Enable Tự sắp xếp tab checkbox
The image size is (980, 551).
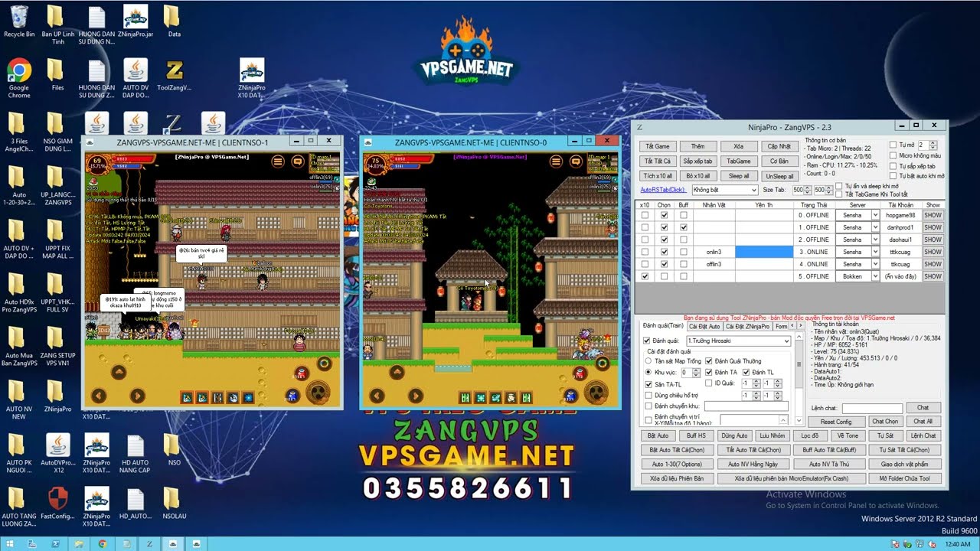tap(893, 166)
